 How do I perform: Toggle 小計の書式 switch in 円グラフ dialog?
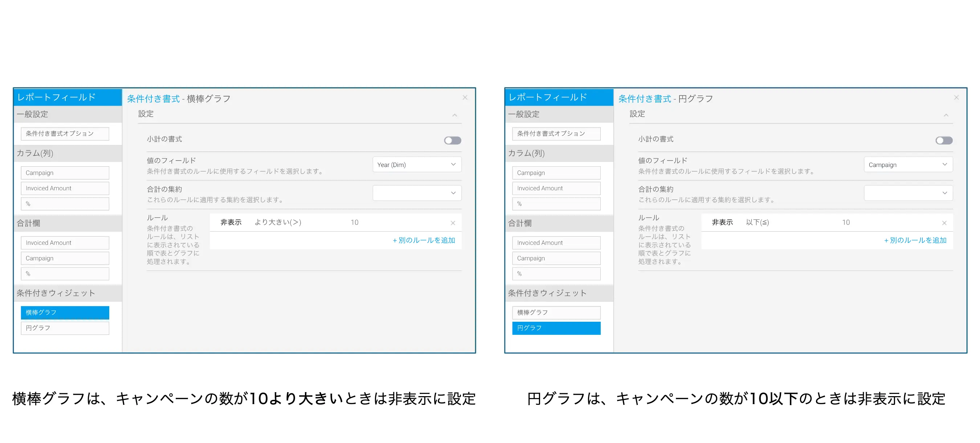click(x=944, y=141)
